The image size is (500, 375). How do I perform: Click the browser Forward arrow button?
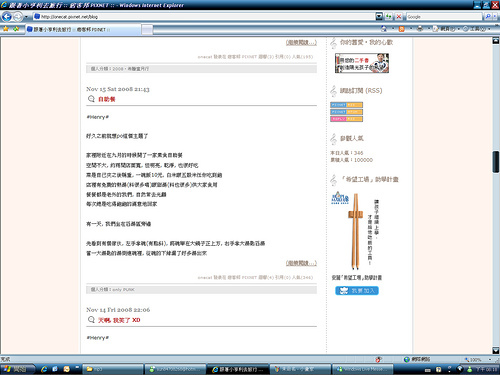[18, 16]
